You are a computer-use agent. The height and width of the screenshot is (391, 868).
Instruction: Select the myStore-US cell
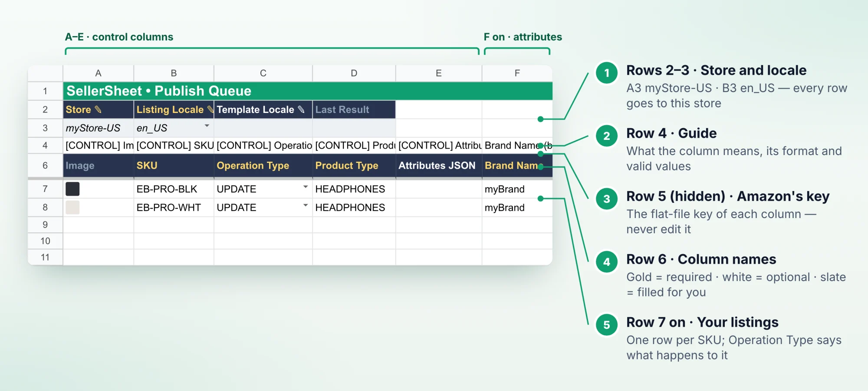click(x=99, y=128)
